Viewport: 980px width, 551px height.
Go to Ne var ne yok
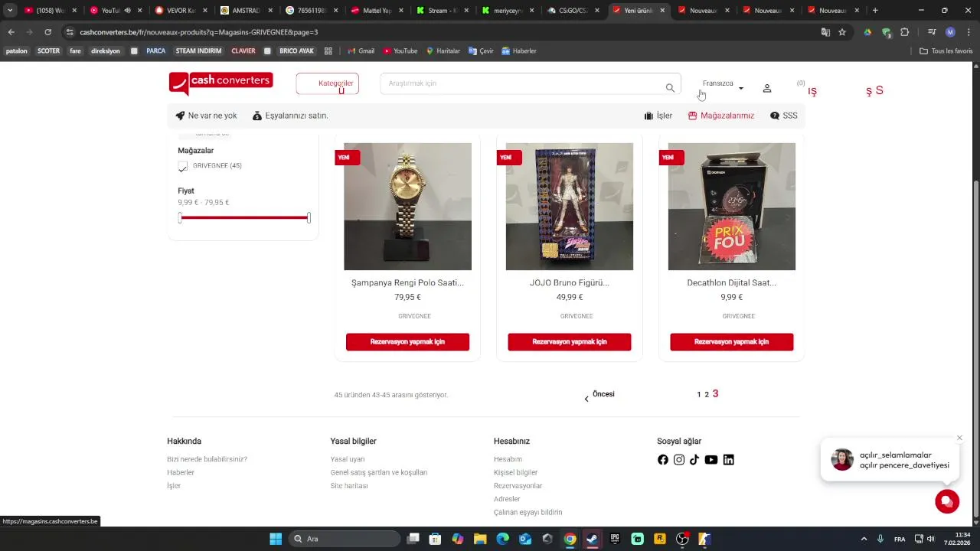click(x=206, y=116)
